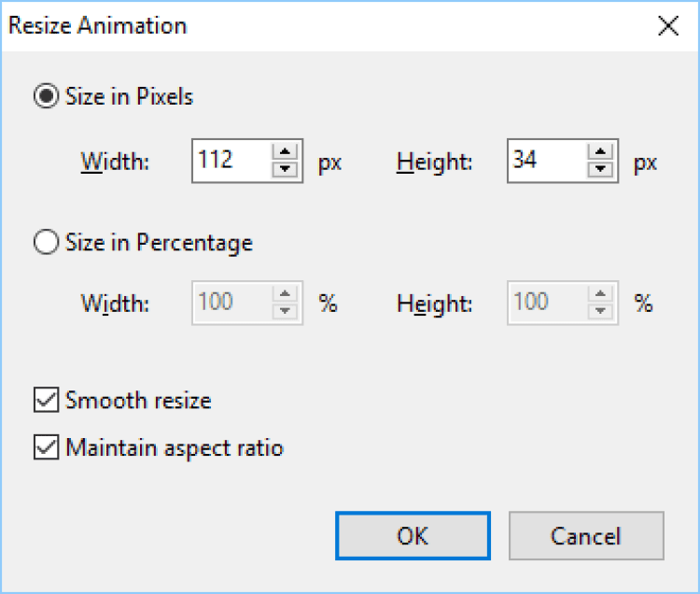Decrease pixel height with down arrow

[x=601, y=170]
